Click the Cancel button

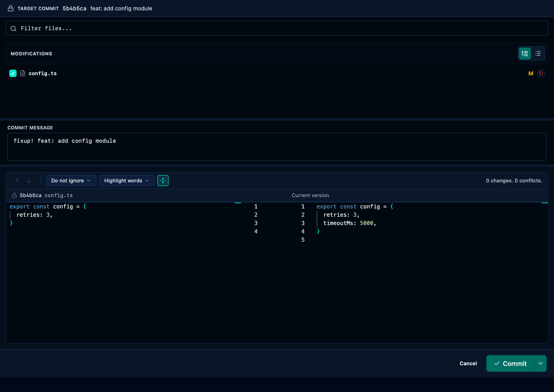468,363
